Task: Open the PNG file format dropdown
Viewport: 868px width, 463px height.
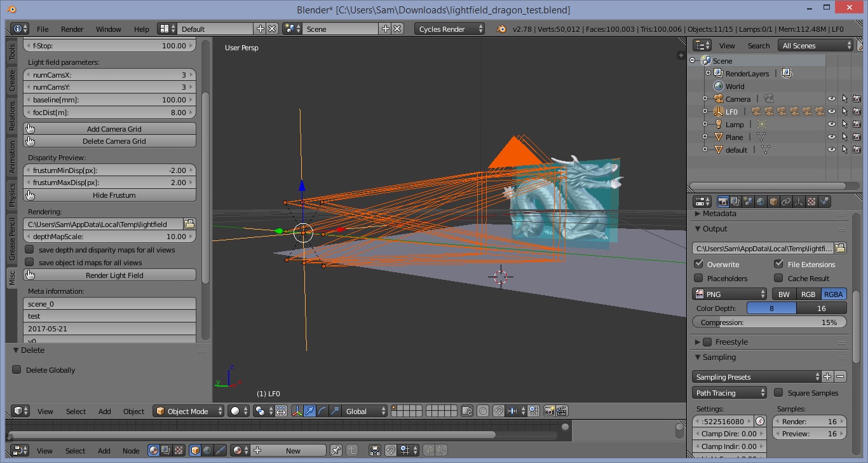Action: coord(729,294)
